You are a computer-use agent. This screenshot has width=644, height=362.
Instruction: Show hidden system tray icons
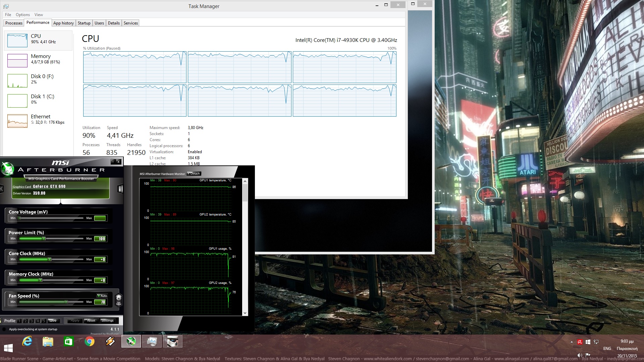(x=572, y=342)
